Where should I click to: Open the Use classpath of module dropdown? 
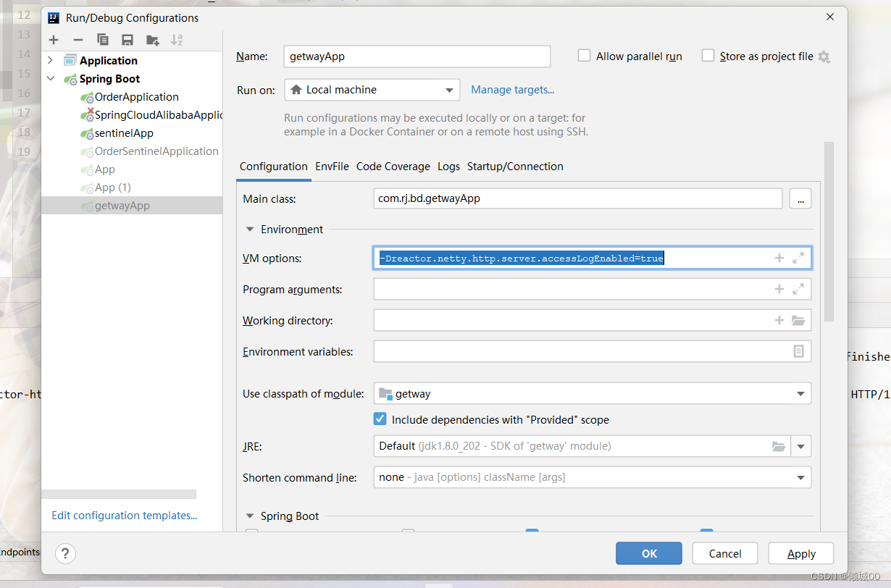pyautogui.click(x=592, y=394)
